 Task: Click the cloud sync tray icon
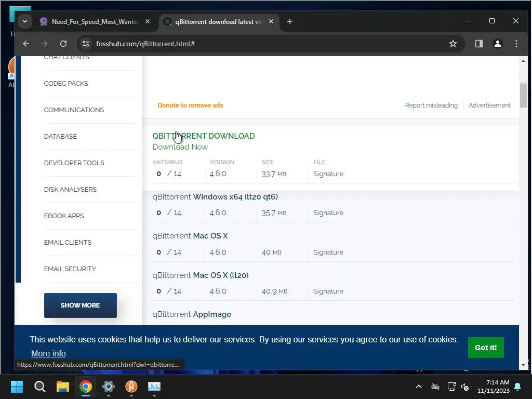tap(435, 387)
